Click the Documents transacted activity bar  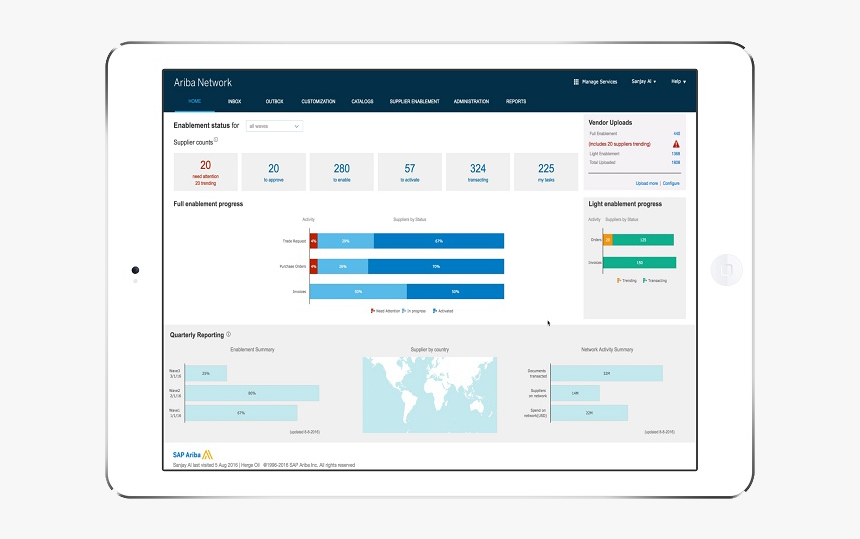607,373
